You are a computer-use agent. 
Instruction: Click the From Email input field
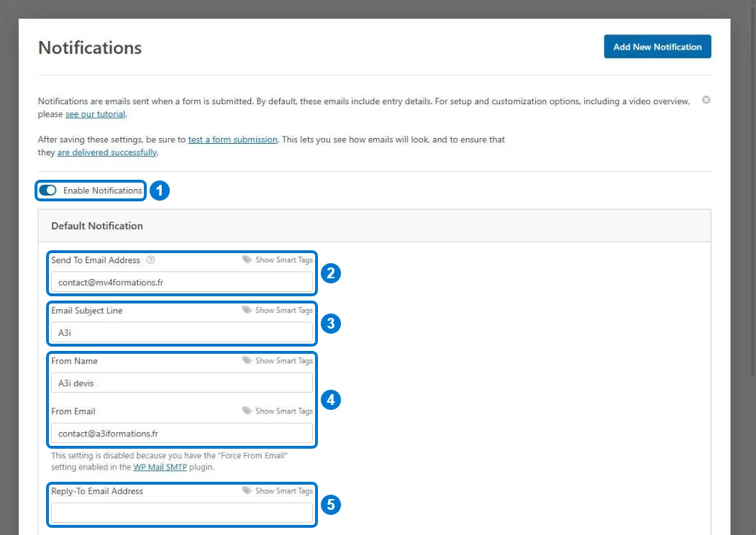pos(182,434)
